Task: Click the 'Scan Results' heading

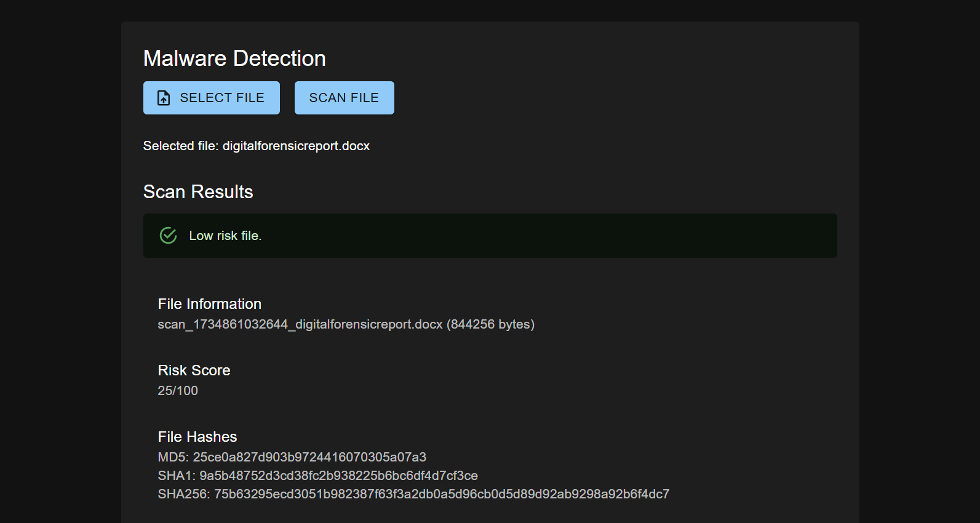Action: [x=198, y=192]
